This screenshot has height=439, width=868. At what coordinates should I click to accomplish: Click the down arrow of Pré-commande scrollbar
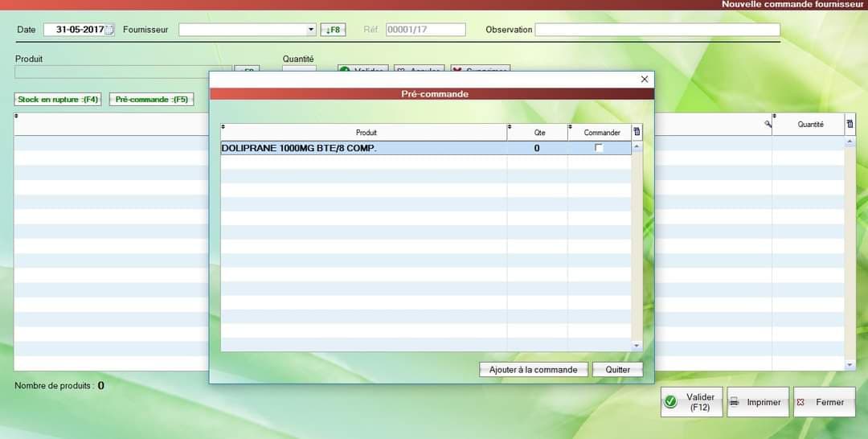[x=637, y=346]
